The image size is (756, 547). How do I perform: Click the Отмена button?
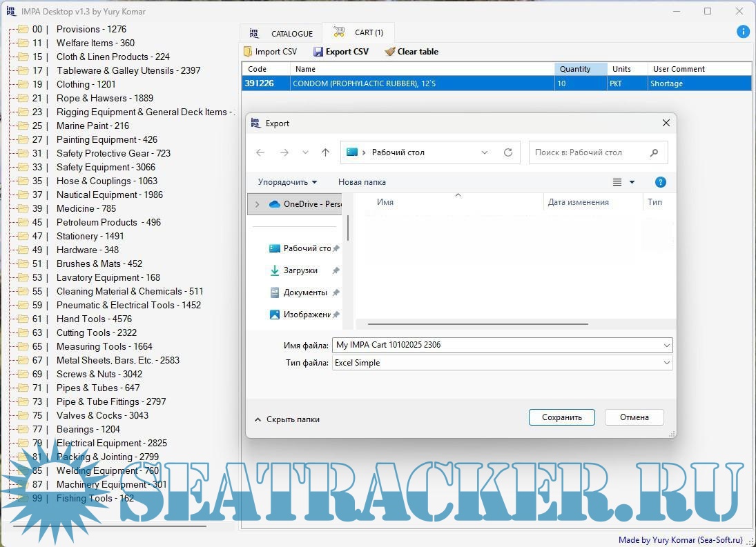pyautogui.click(x=634, y=417)
